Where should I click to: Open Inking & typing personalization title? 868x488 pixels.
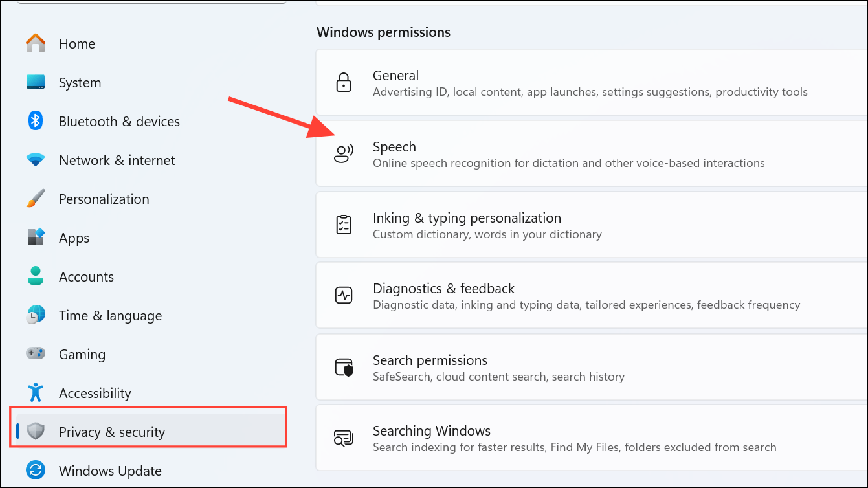pos(467,217)
